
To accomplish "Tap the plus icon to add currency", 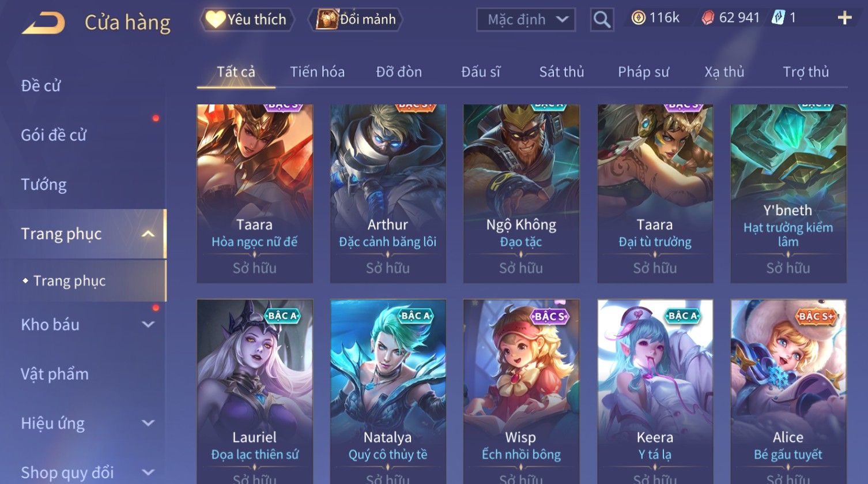I will pos(844,18).
